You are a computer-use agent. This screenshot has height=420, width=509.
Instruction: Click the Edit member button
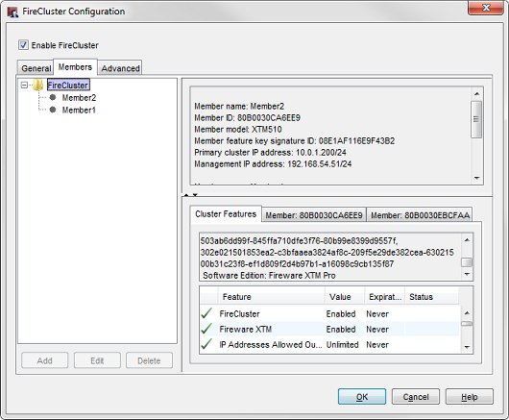tap(97, 360)
